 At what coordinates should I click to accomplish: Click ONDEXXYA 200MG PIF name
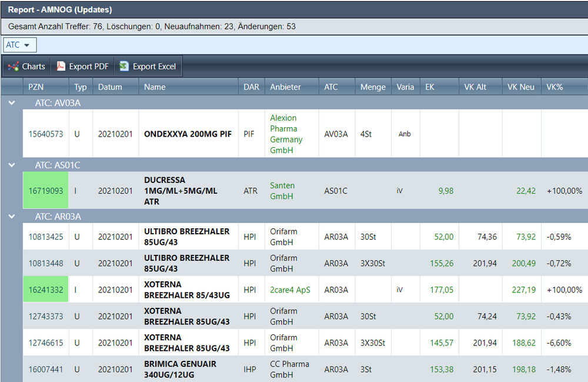click(188, 134)
